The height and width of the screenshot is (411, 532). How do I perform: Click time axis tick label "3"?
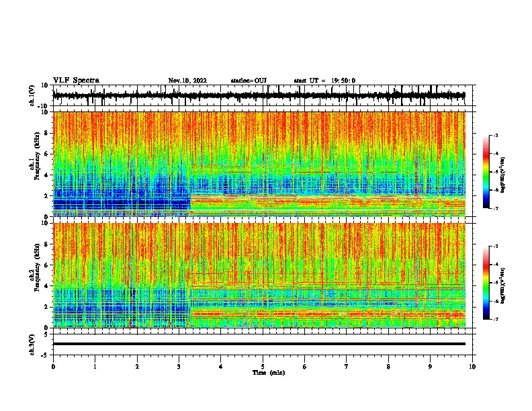pos(179,367)
